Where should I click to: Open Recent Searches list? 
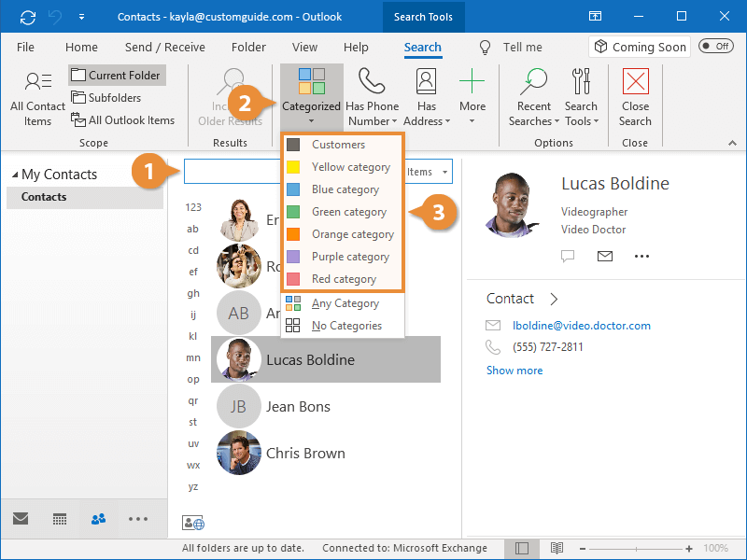pos(533,97)
